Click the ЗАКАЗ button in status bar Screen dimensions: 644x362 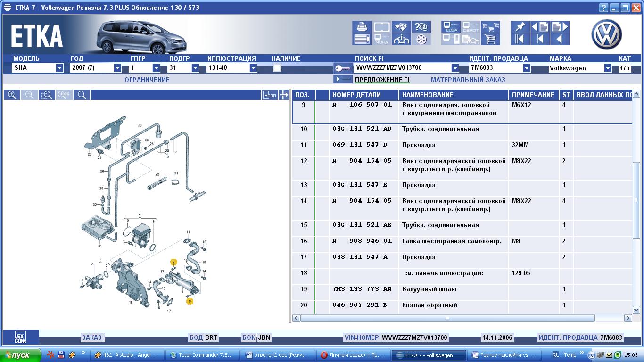(x=92, y=337)
